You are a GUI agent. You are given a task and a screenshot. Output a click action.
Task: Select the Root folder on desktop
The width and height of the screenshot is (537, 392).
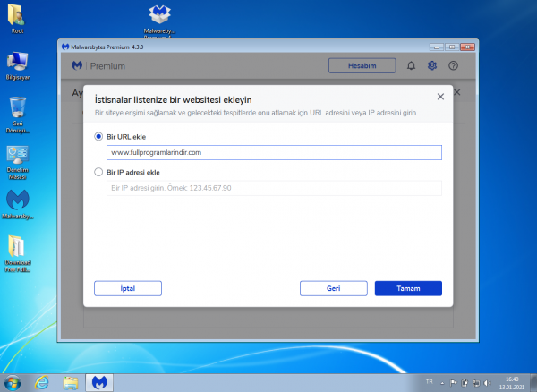click(x=17, y=16)
